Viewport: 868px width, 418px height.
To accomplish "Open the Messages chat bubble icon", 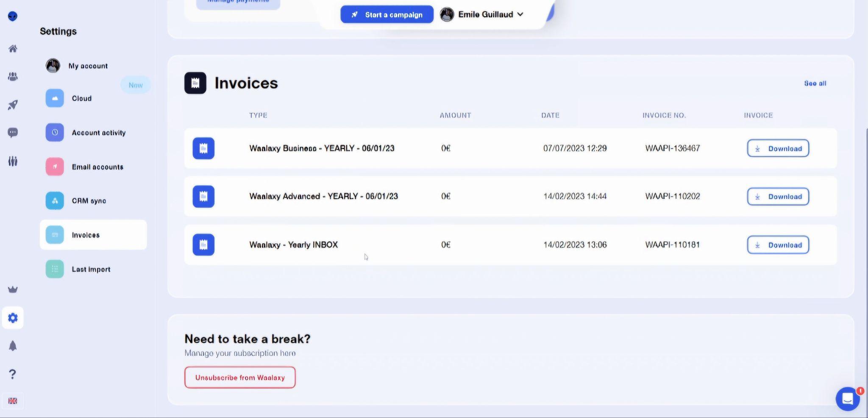I will click(13, 133).
